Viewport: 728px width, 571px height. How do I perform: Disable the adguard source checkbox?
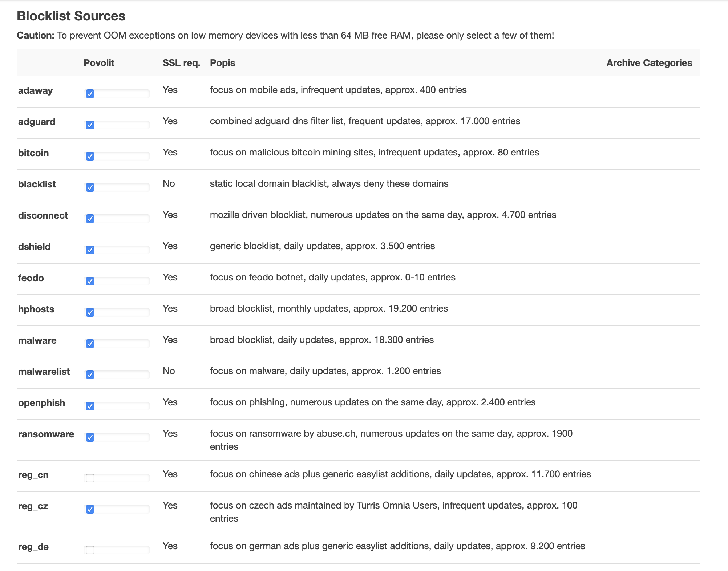(90, 125)
